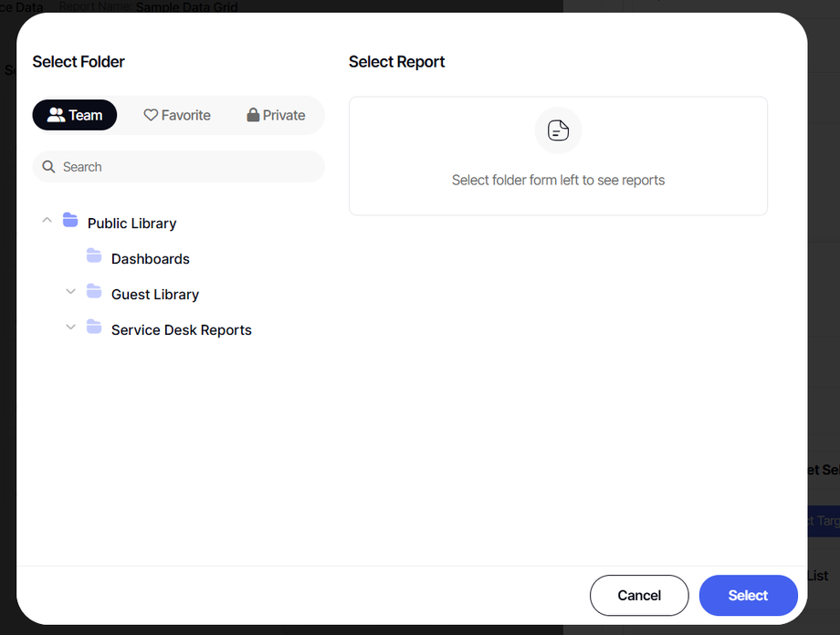Click the Service Desk Reports folder icon

pos(94,328)
